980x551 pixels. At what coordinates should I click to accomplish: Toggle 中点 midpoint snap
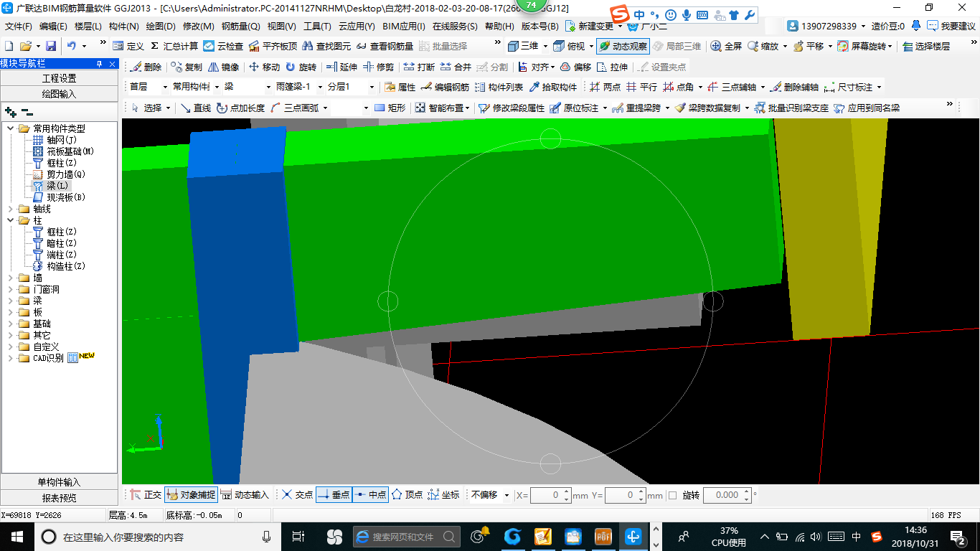[371, 495]
